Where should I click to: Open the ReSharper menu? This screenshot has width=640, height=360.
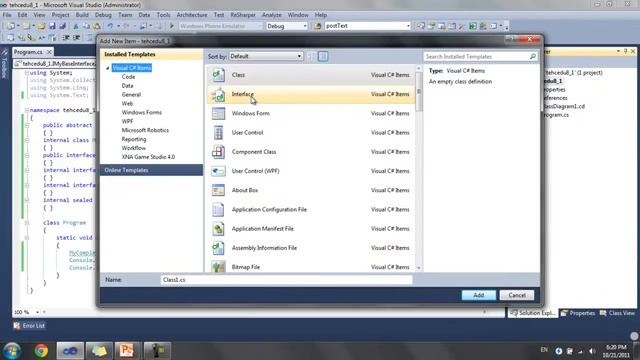[243, 15]
